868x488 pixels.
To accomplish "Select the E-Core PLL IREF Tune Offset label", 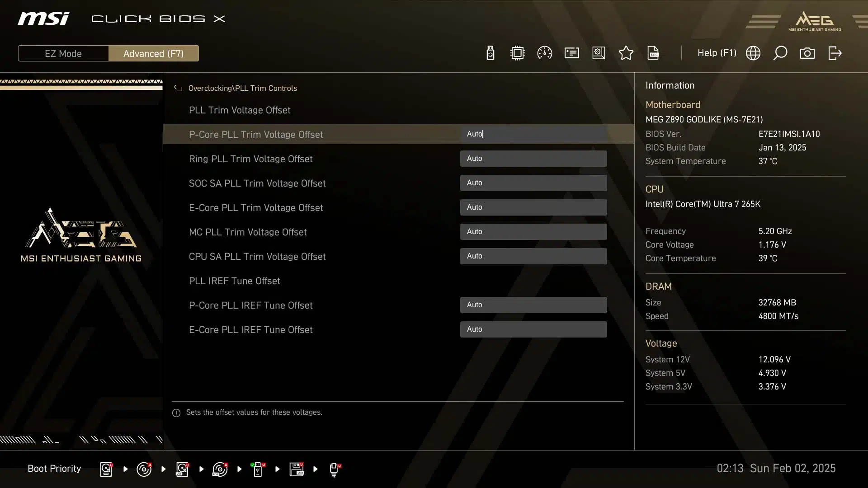I will click(251, 330).
